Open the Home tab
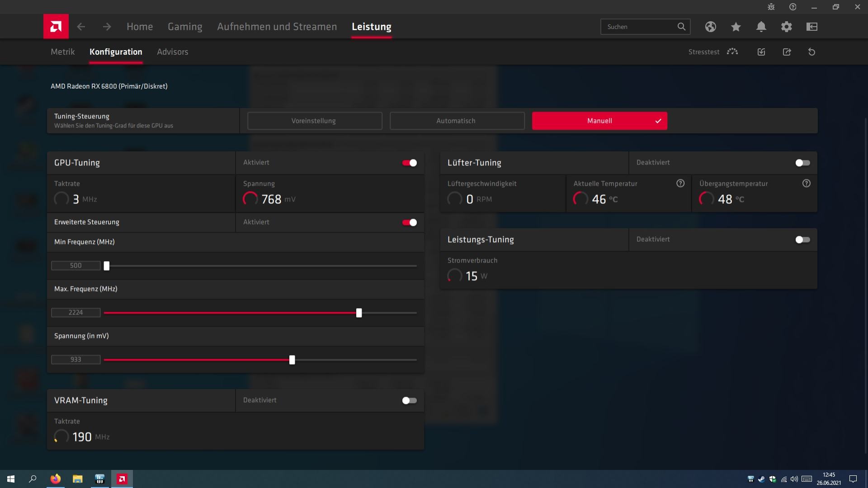This screenshot has width=868, height=488. coord(140,27)
